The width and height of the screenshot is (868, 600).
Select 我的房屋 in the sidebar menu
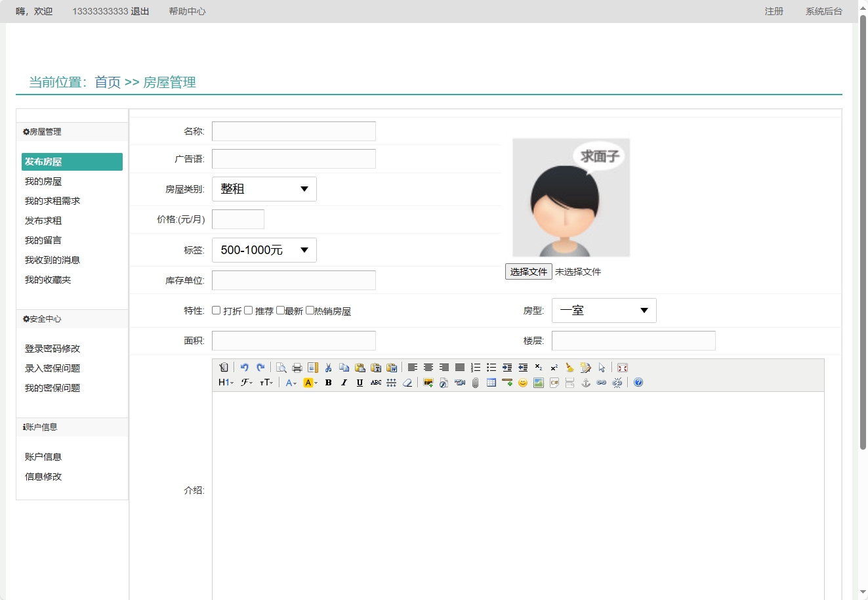[43, 181]
